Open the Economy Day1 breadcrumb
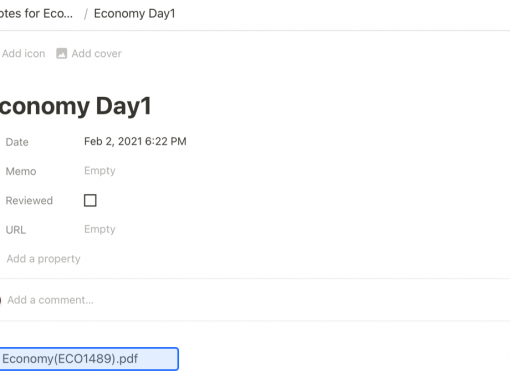510x382 pixels. point(134,14)
